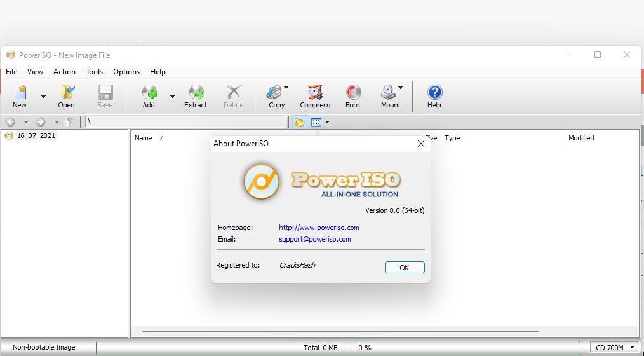This screenshot has width=644, height=356.
Task: Select the 16_07_2021 tree item
Action: (x=36, y=135)
